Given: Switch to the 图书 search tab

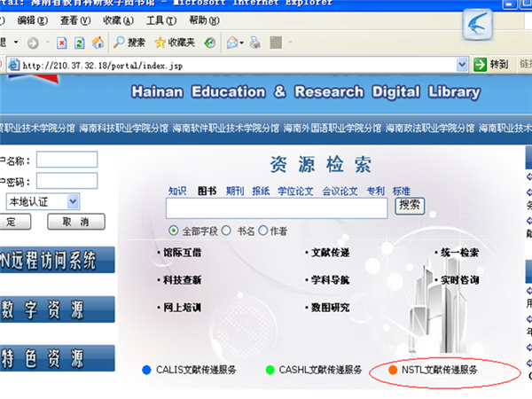Looking at the screenshot, I should coord(207,191).
